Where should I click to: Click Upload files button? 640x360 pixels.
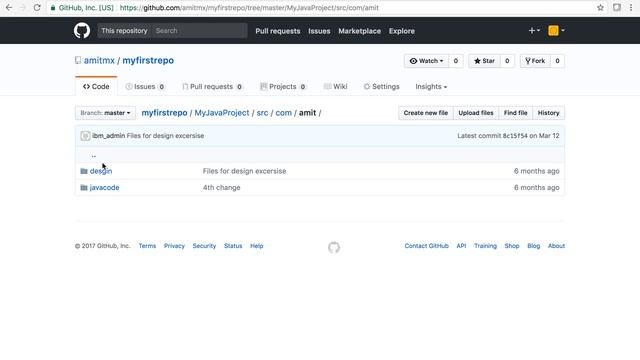click(x=476, y=113)
